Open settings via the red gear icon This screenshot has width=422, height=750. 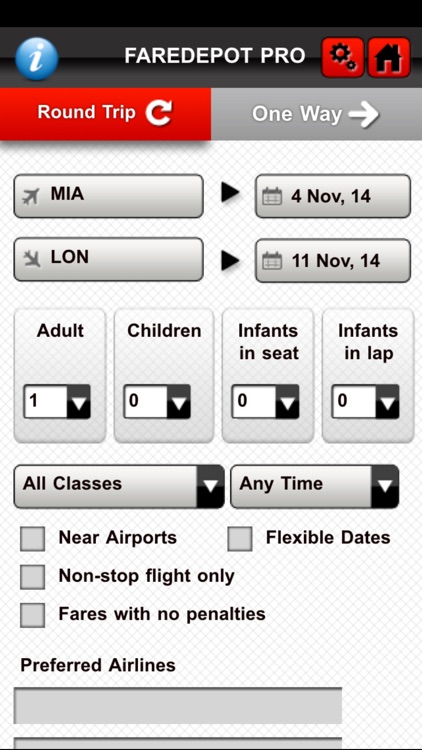[343, 57]
